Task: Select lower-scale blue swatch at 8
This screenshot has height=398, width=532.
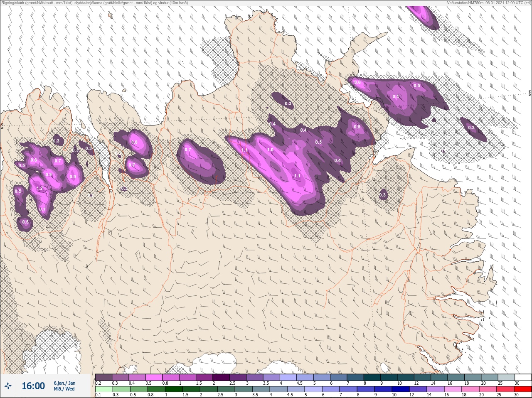Action: tap(365, 389)
